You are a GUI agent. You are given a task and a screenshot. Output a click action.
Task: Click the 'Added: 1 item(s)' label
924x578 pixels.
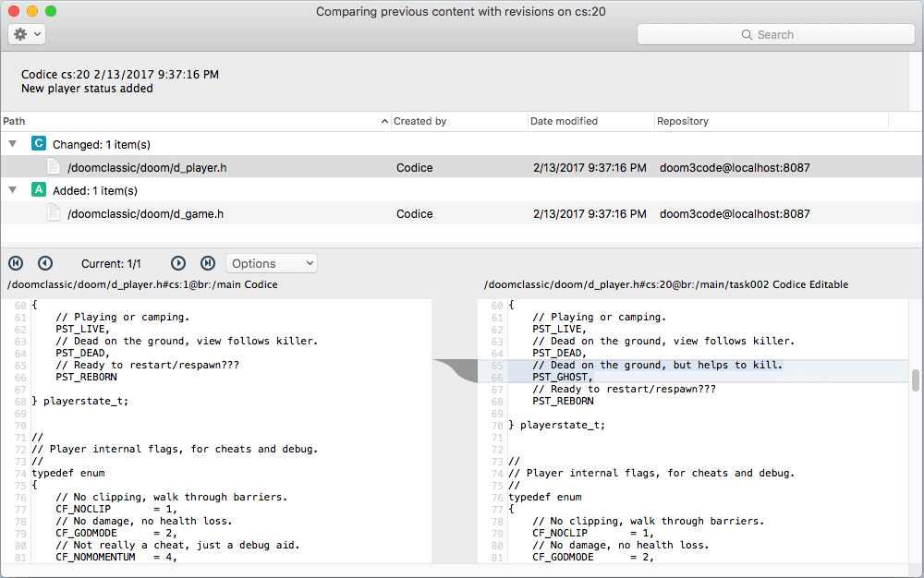coord(95,191)
